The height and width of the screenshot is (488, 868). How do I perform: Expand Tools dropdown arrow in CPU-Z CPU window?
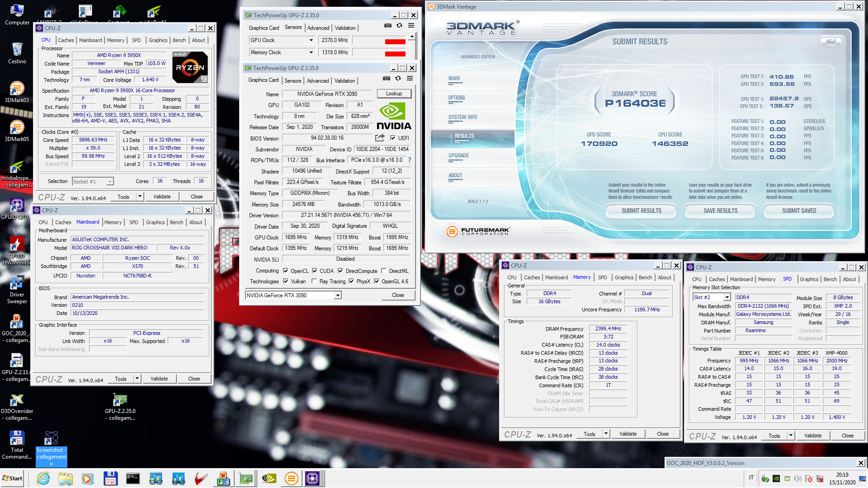point(140,197)
